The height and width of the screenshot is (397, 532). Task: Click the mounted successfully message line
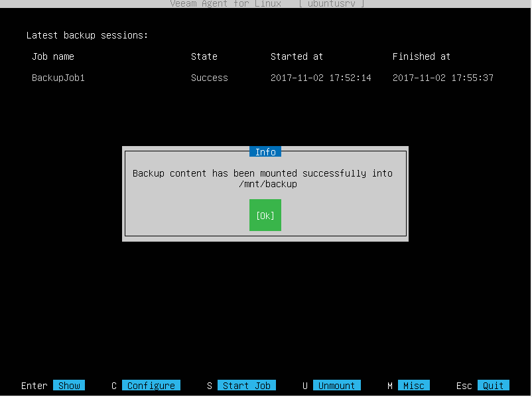tap(263, 173)
